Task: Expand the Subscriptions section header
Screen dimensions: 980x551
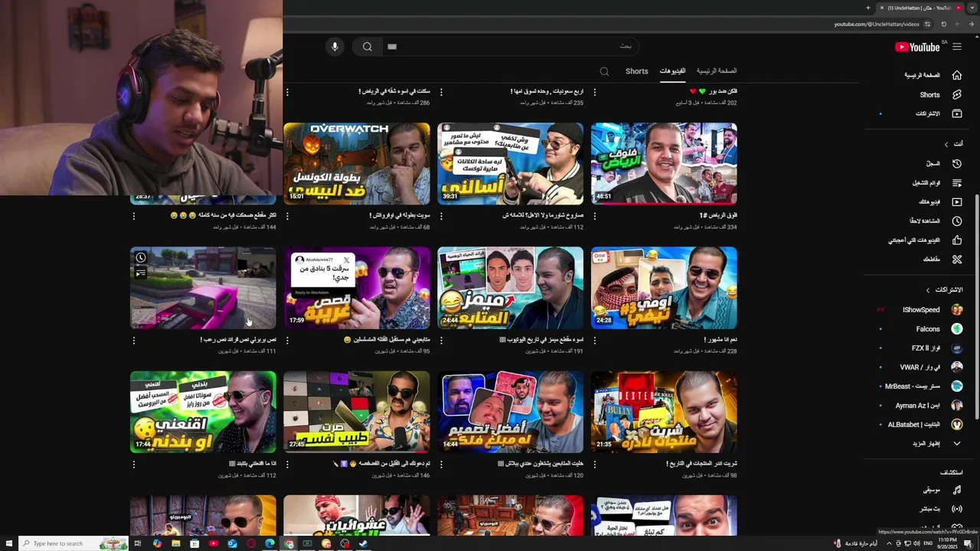Action: [943, 290]
